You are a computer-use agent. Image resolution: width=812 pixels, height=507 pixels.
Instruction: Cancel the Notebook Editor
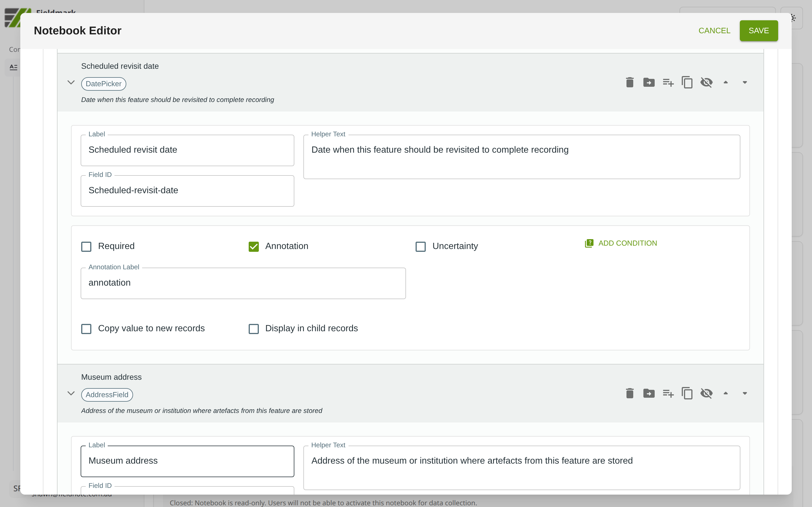[x=714, y=30]
